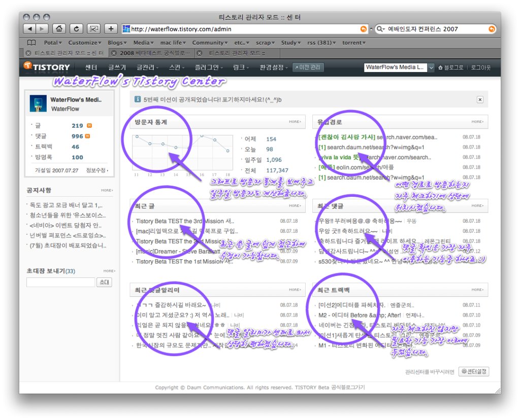The width and height of the screenshot is (520, 420).
Task: Open post 'Tistory Beta TEST the 1st Mission'
Action: click(x=184, y=261)
